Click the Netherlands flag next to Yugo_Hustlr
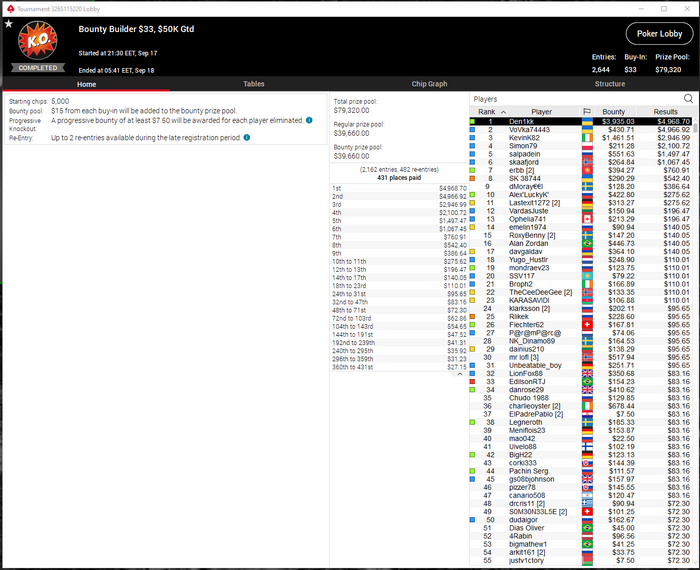 pyautogui.click(x=587, y=260)
